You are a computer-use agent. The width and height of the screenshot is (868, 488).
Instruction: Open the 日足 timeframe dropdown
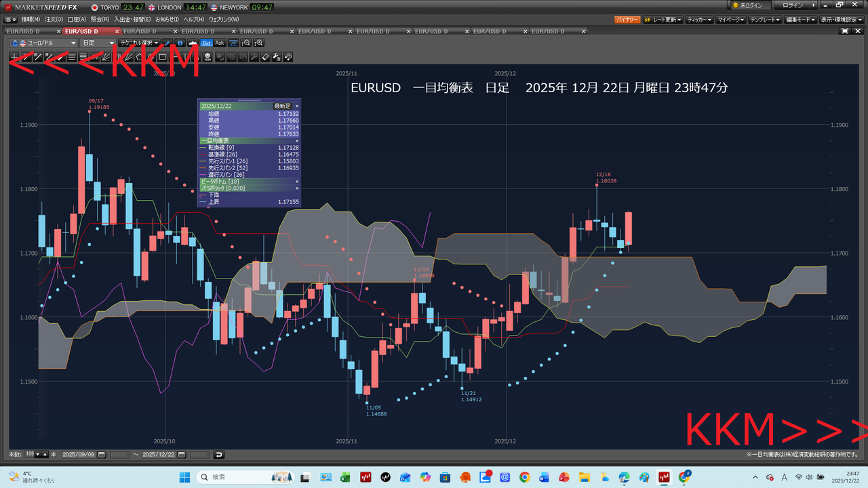(x=98, y=43)
